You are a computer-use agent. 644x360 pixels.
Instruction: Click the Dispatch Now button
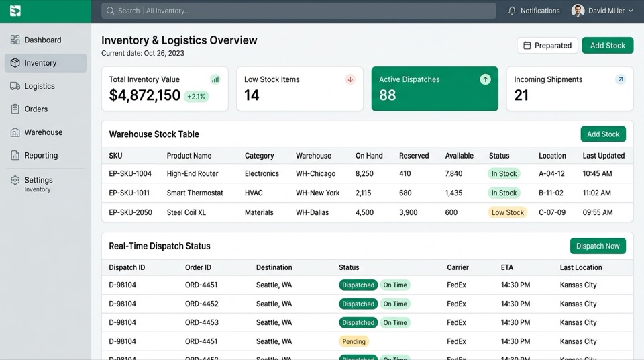pos(598,246)
